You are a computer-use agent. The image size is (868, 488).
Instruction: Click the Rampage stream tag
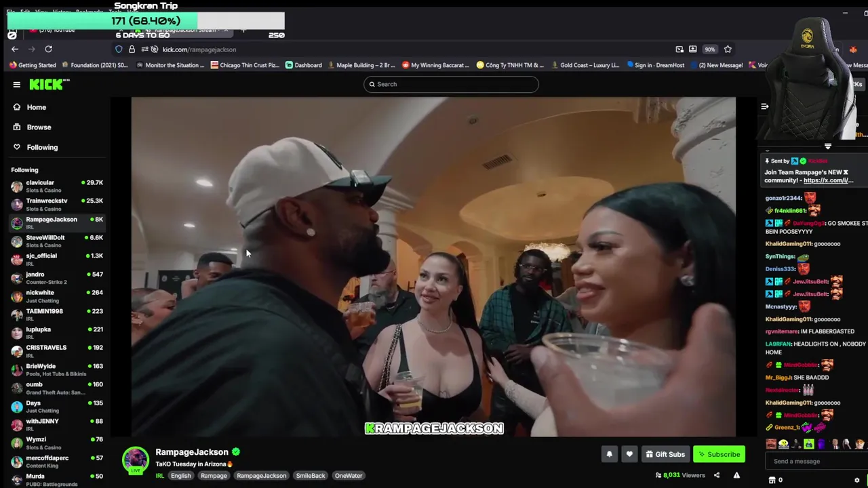(214, 476)
